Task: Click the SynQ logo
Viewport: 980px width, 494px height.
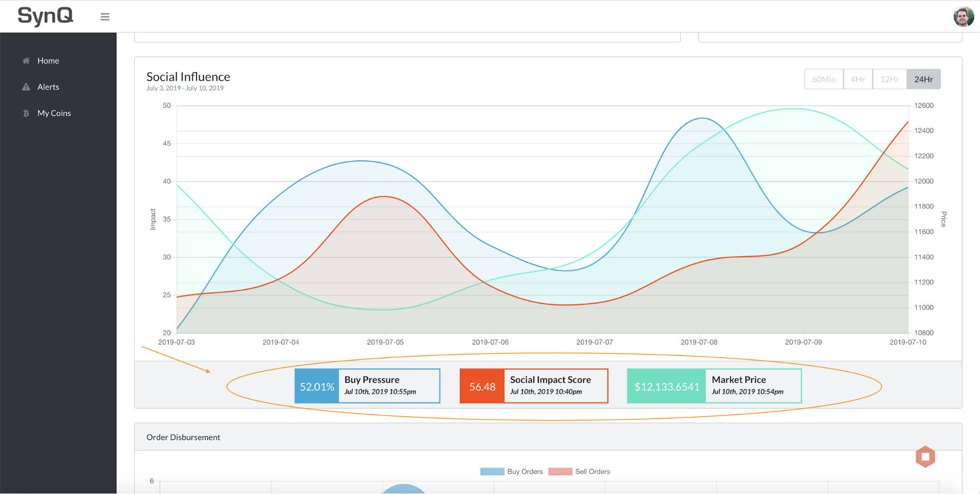Action: click(46, 16)
